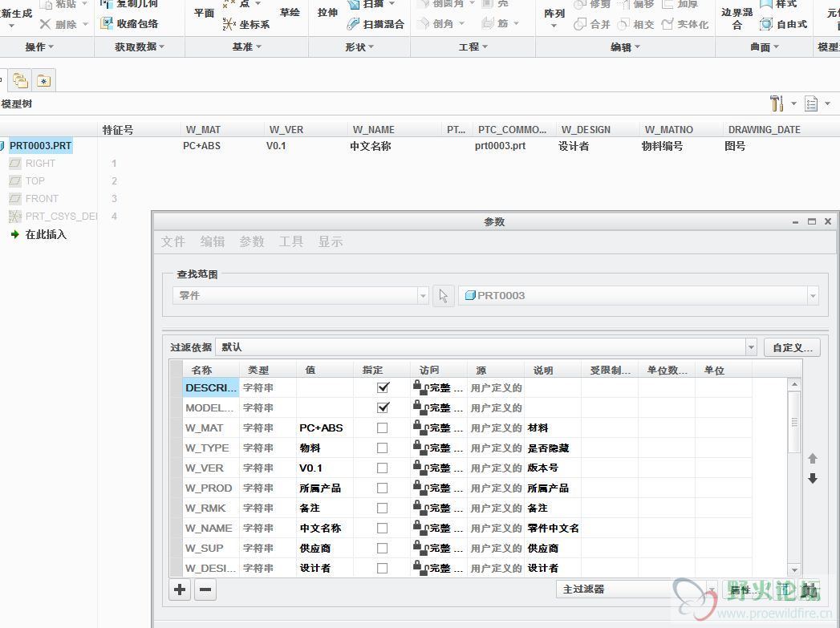Toggle Designate checkbox for DESCRI... parameter
This screenshot has width=840, height=628.
383,387
